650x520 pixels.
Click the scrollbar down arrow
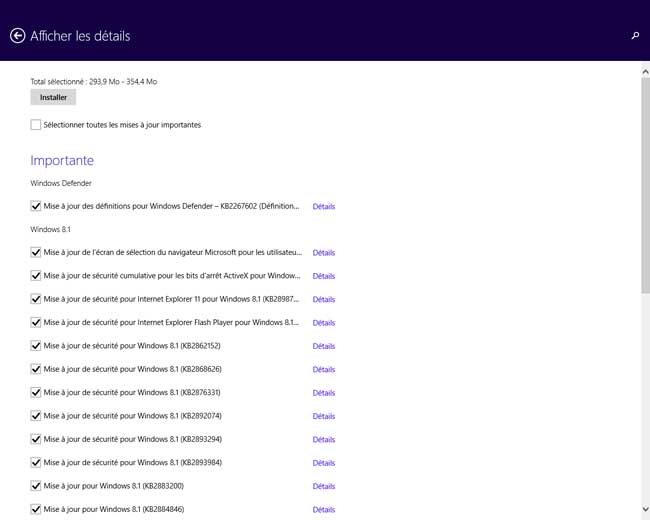645,509
